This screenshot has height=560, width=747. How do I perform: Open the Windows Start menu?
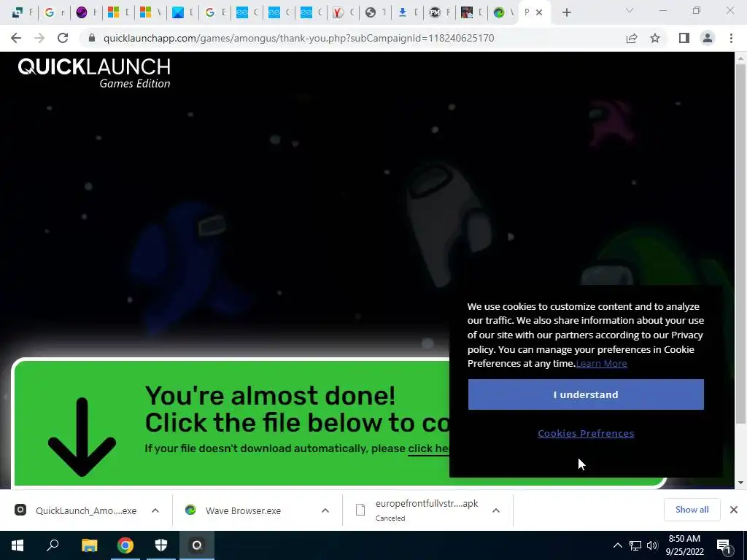point(18,545)
